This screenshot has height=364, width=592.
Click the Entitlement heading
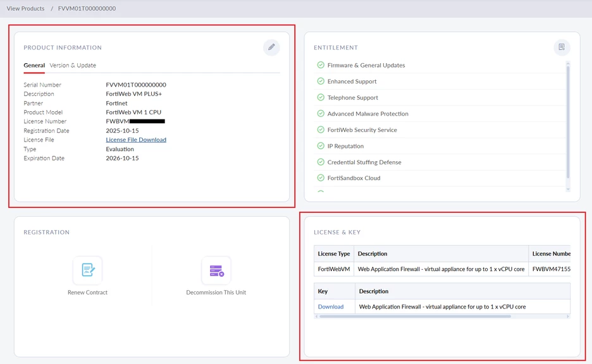coord(336,47)
